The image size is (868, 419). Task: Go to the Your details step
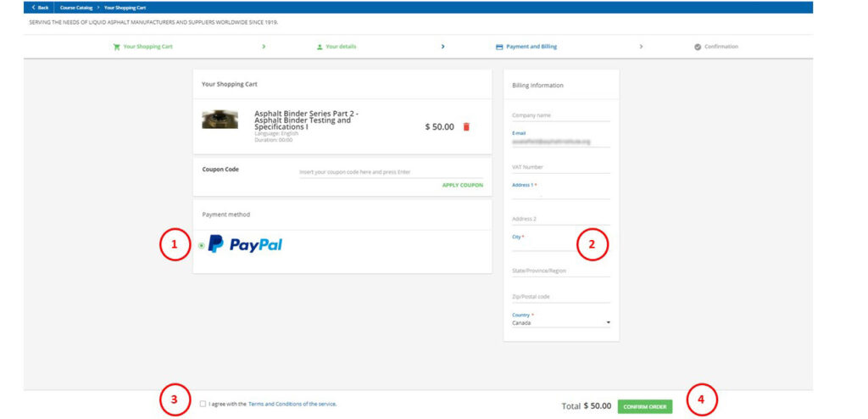(337, 47)
